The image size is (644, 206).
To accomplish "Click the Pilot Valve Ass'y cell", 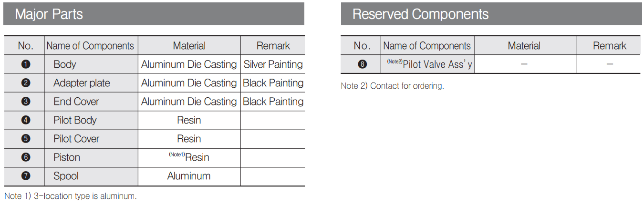I will (429, 64).
